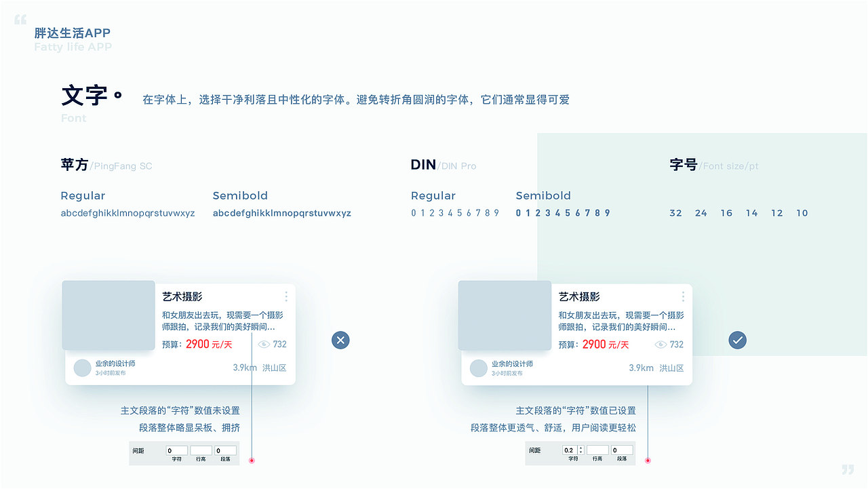
Task: Open the three-dot menu on the right card
Action: (x=683, y=296)
